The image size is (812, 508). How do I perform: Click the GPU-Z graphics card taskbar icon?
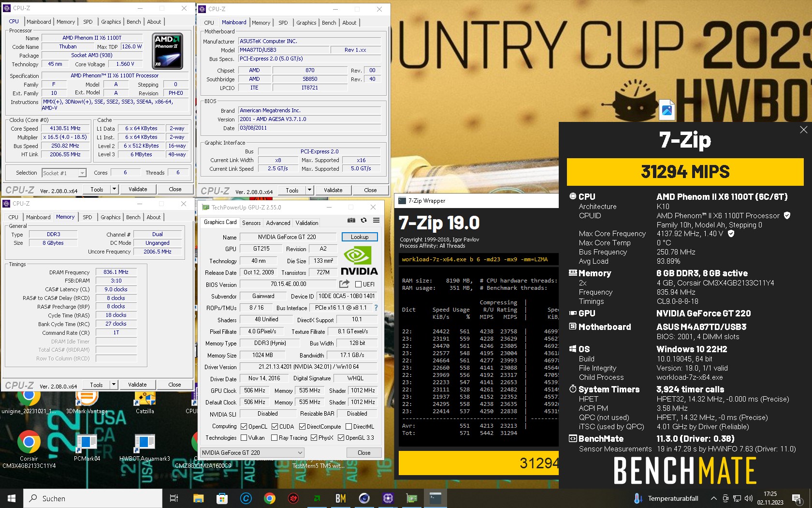[411, 498]
